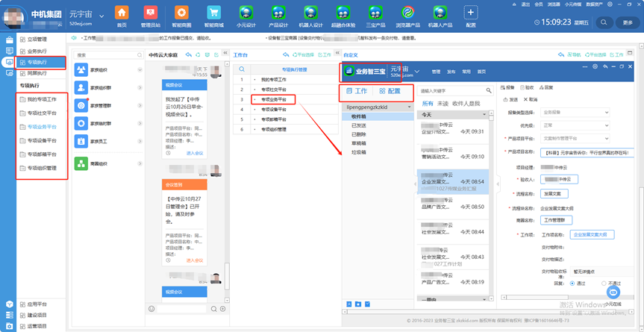Select the 通过 radio button
Viewport: 644px width, 332px height.
coord(572,284)
